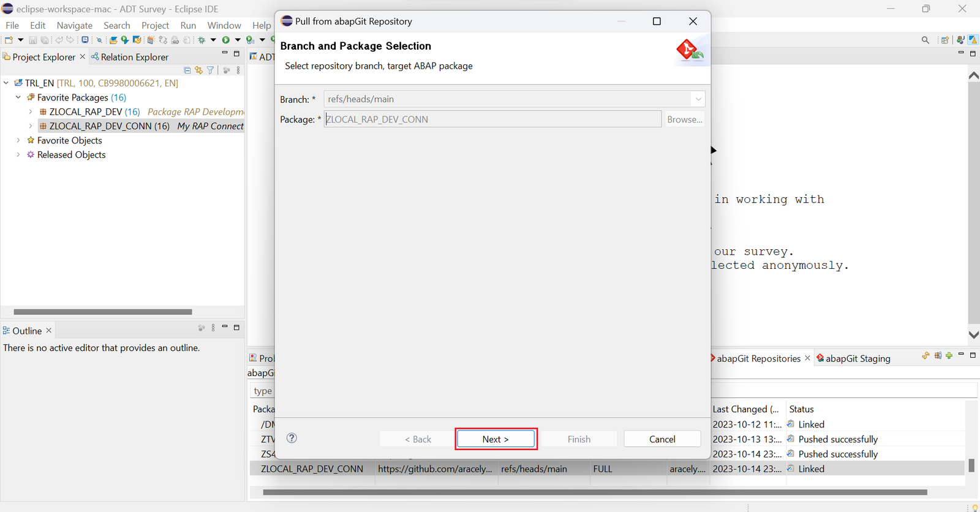Expand the ZLOCAL_RAP_DEV package node
980x512 pixels.
click(x=31, y=111)
